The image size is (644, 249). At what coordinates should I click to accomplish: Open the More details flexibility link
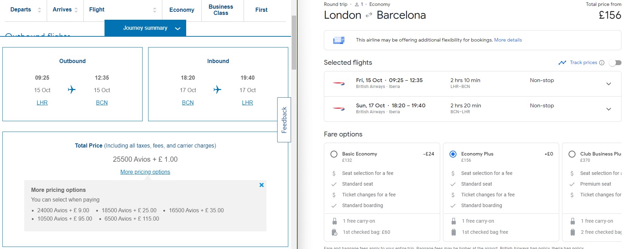point(508,40)
